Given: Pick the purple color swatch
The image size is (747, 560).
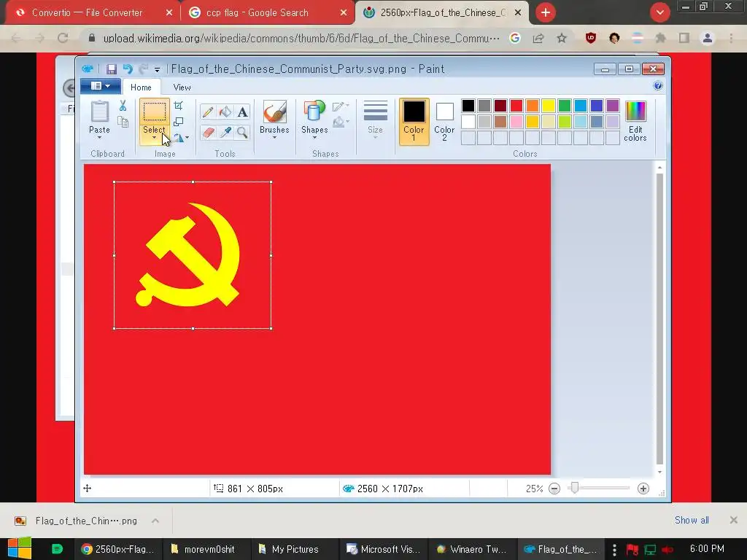Looking at the screenshot, I should point(613,105).
